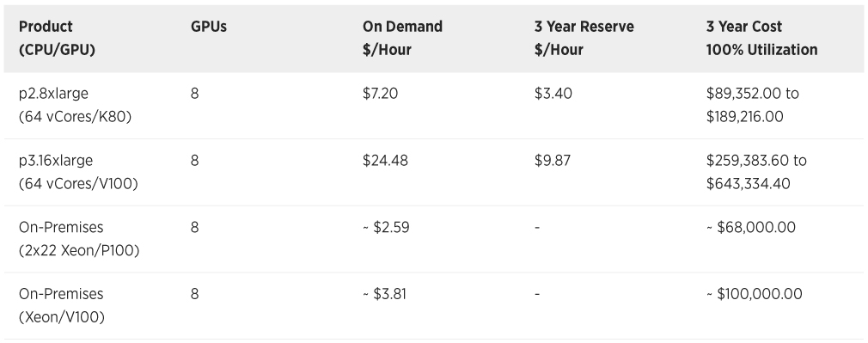Click the ~ $100,000.00 three year cost

click(754, 294)
